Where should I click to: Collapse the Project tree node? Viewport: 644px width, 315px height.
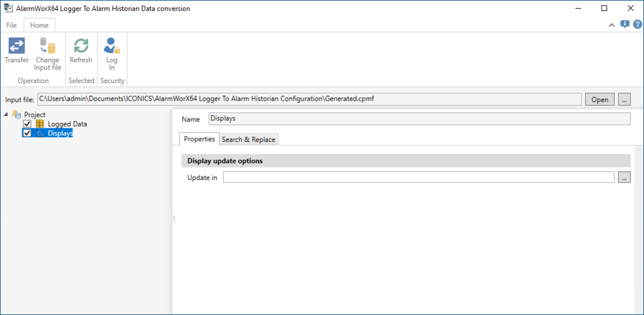coord(7,115)
